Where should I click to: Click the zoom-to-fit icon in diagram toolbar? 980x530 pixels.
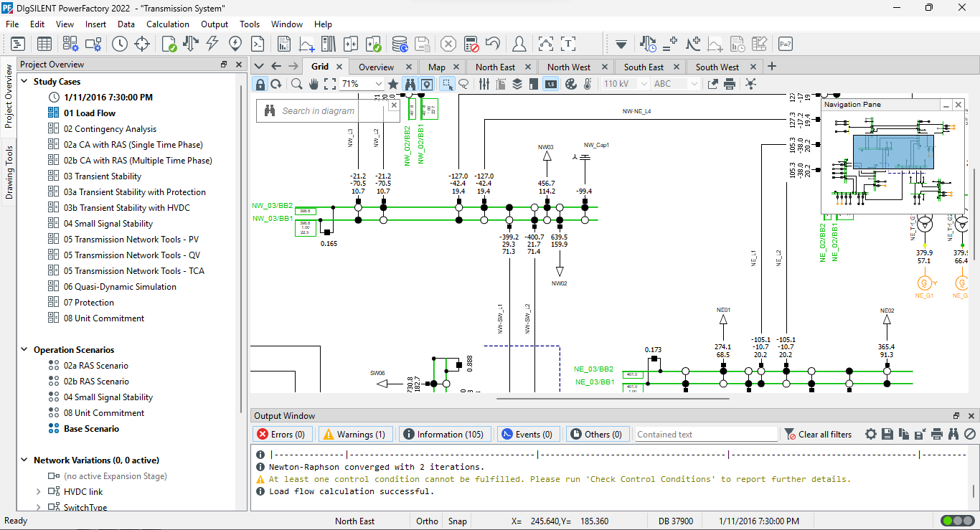330,84
